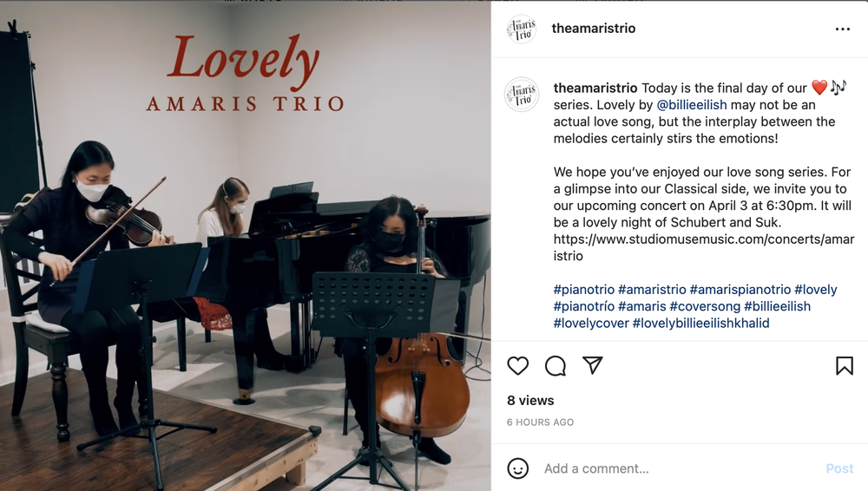
Task: Play the Lovely Amaris Trio video
Action: pyautogui.click(x=246, y=245)
